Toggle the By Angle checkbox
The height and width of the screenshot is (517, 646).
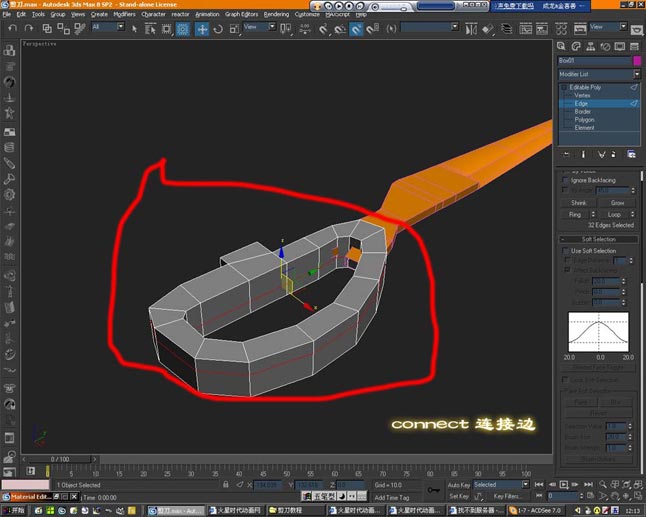click(x=566, y=190)
